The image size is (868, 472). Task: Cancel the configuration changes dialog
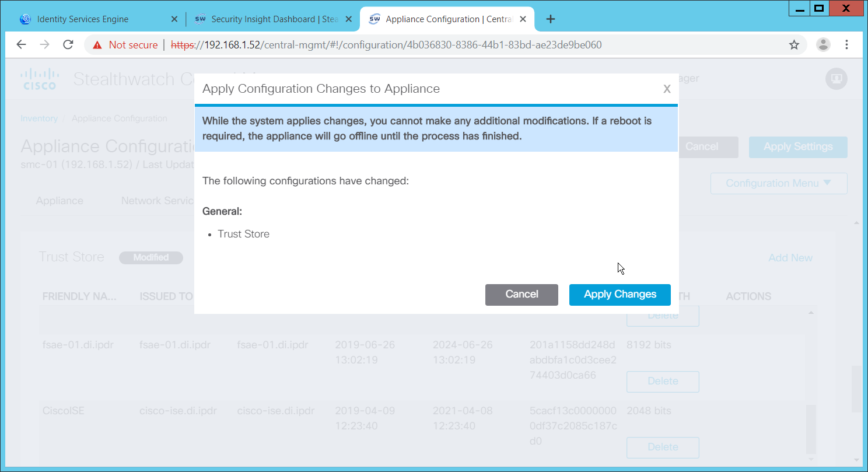click(x=521, y=295)
